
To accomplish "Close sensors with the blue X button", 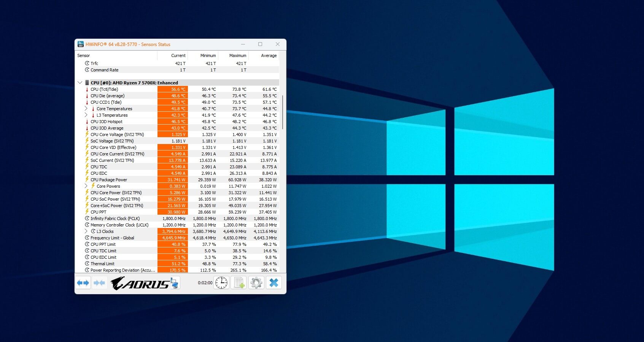I will 274,283.
